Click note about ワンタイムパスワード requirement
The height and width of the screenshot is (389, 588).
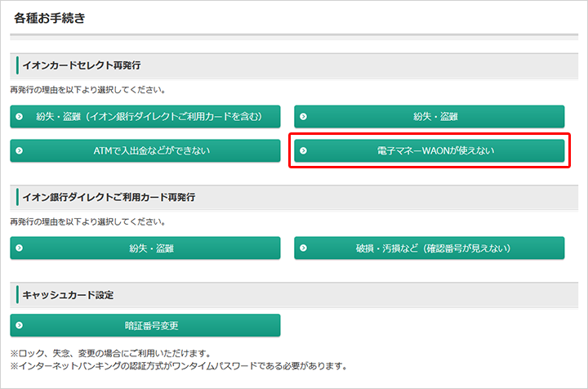pos(180,366)
